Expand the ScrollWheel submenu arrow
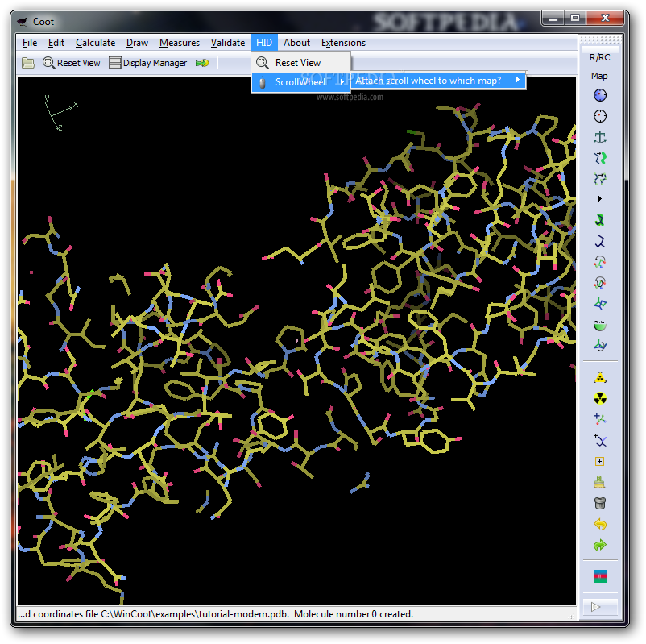Screen dimensions: 646x644 [x=342, y=81]
